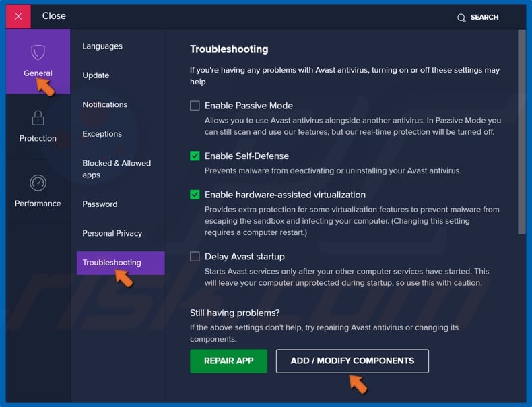Image resolution: width=532 pixels, height=407 pixels.
Task: Open Personal Privacy settings
Action: click(112, 233)
